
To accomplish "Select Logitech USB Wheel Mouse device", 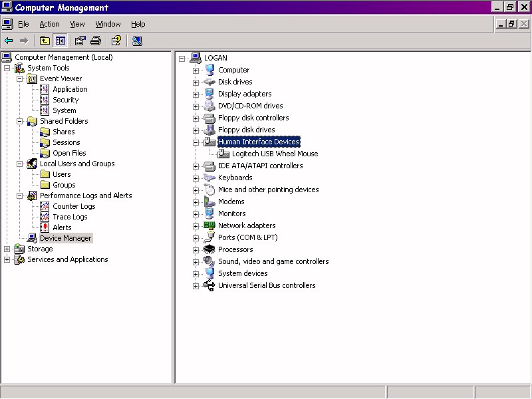I will click(275, 154).
